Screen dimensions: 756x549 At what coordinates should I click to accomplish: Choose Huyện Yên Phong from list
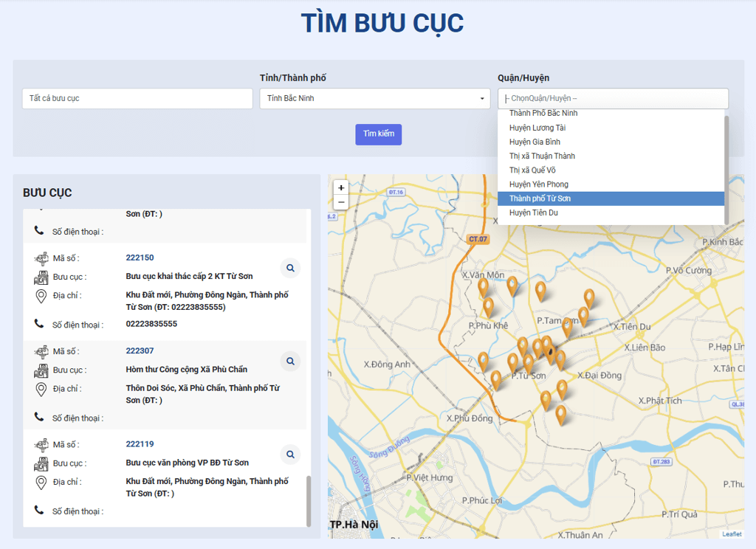coord(538,184)
